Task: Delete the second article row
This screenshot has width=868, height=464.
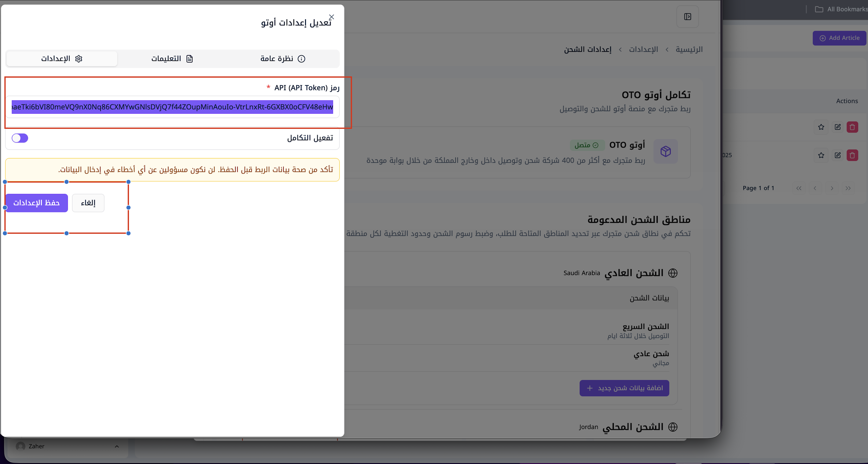Action: click(x=852, y=155)
